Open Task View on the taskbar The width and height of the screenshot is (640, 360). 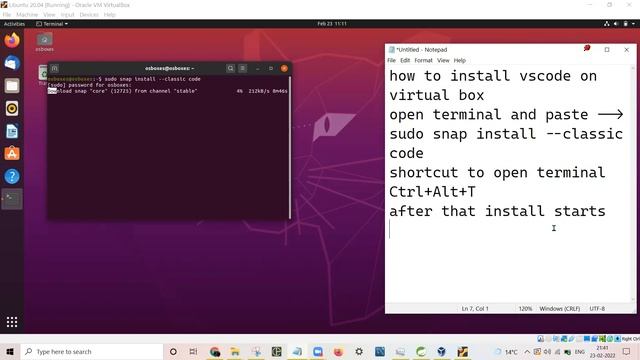193,351
